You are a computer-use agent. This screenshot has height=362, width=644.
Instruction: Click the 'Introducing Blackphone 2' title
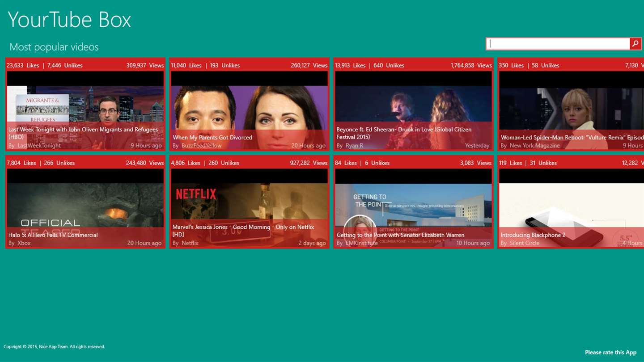[x=533, y=235]
